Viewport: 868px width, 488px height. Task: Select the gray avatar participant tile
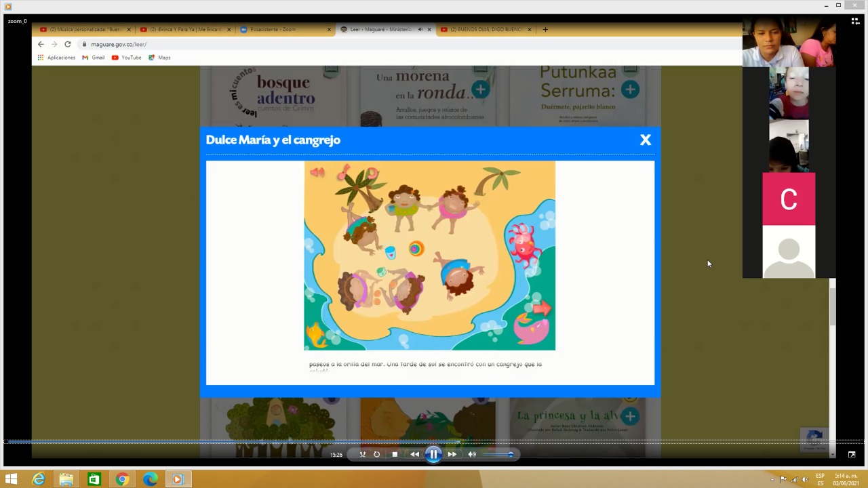click(x=789, y=251)
